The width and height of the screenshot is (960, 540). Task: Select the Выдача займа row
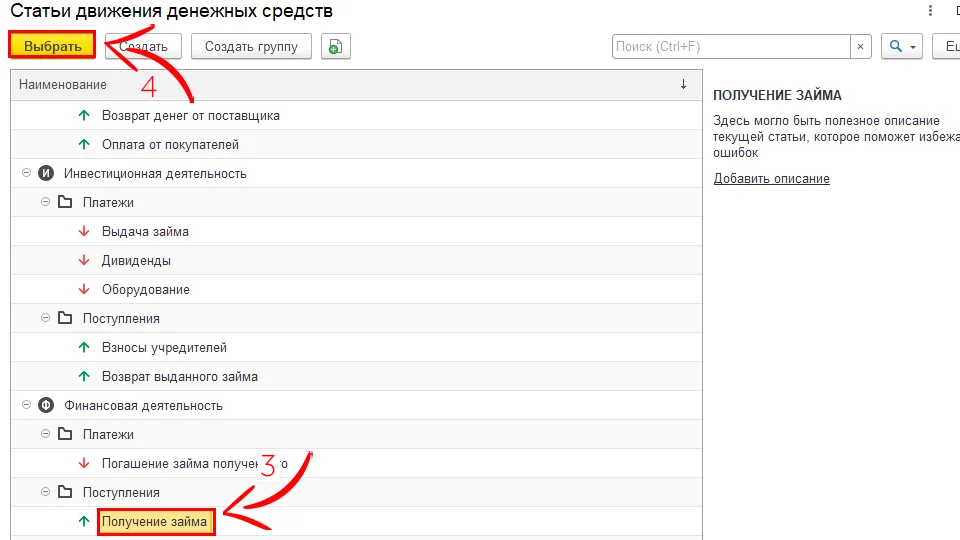click(145, 231)
